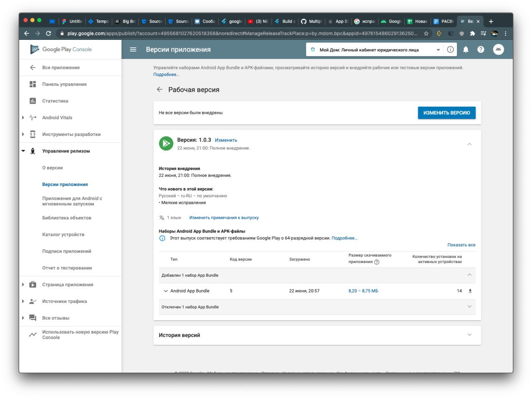Click the green version 1.0.3 release icon
This screenshot has width=532, height=398.
point(166,144)
